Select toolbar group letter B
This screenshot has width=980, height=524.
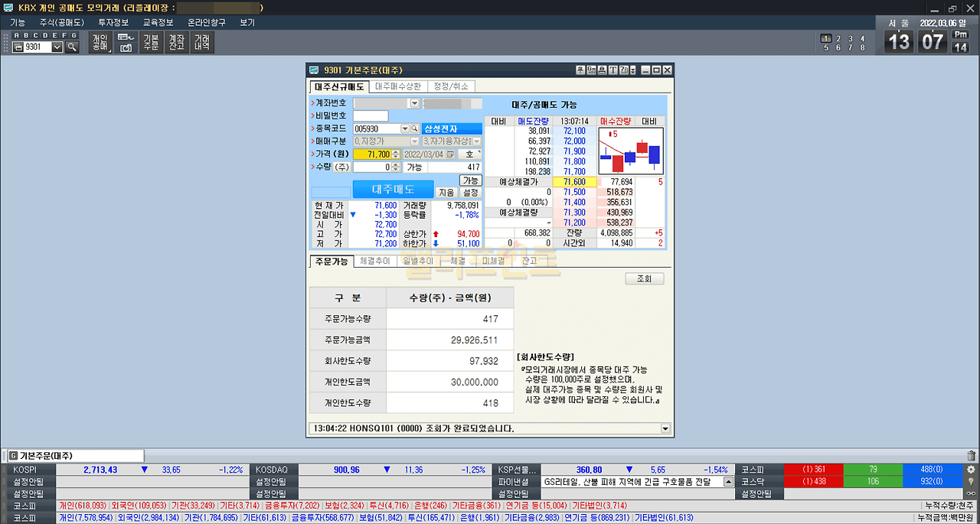tap(27, 35)
